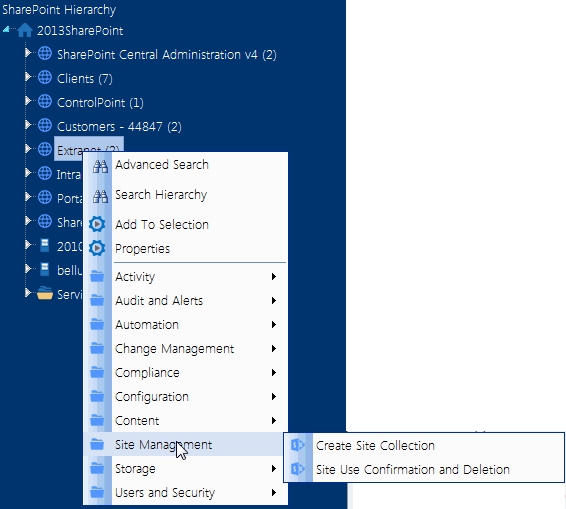Click the folder icon beside Compliance
This screenshot has height=509, width=566.
point(97,372)
